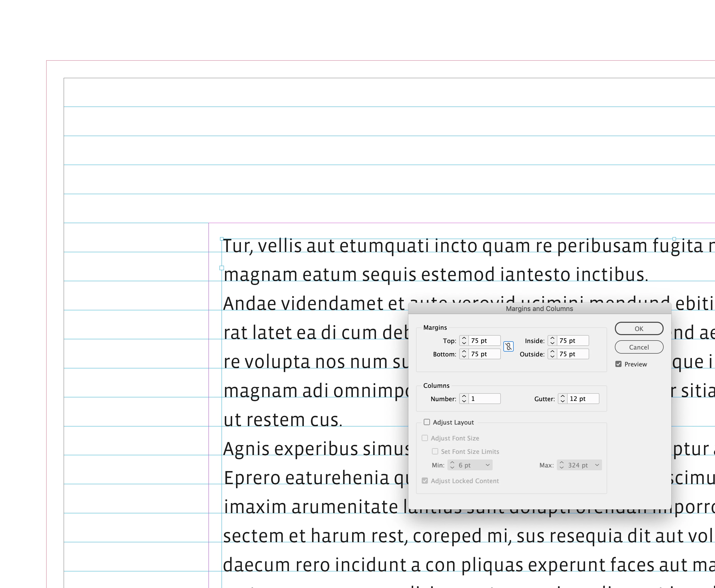Click the Bottom margin stepper arrows
This screenshot has width=715, height=588.
point(464,354)
